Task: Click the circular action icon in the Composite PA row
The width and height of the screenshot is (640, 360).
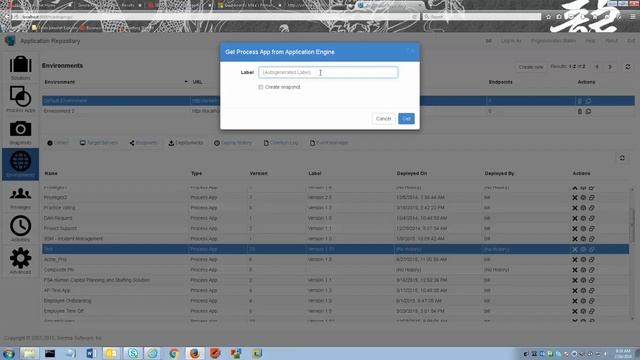Action: 583,270
